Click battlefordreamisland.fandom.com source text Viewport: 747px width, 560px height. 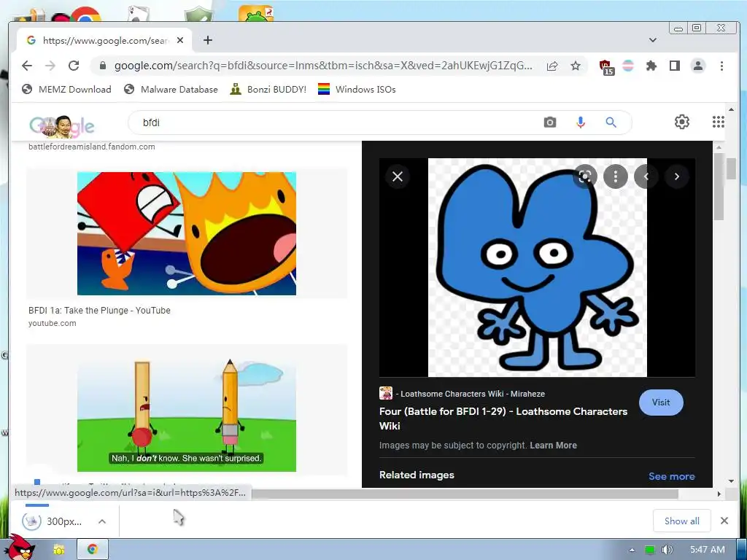[91, 147]
